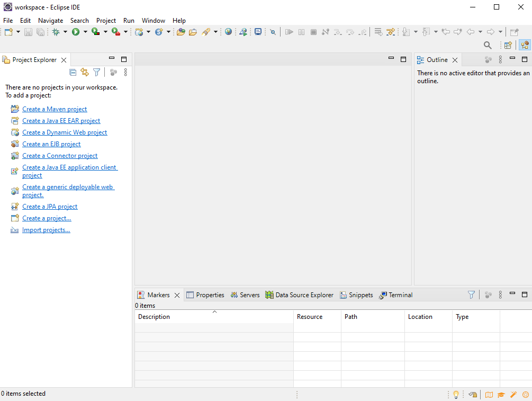Click the Next Annotation icon

pyautogui.click(x=406, y=32)
